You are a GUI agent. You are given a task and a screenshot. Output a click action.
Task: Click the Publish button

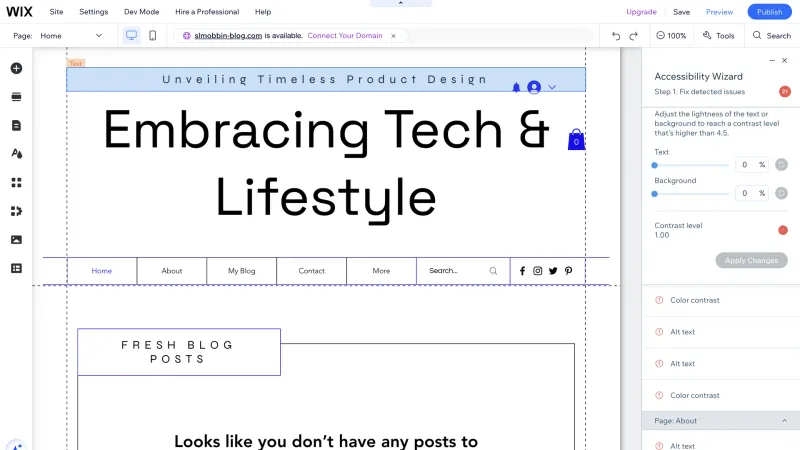(769, 12)
